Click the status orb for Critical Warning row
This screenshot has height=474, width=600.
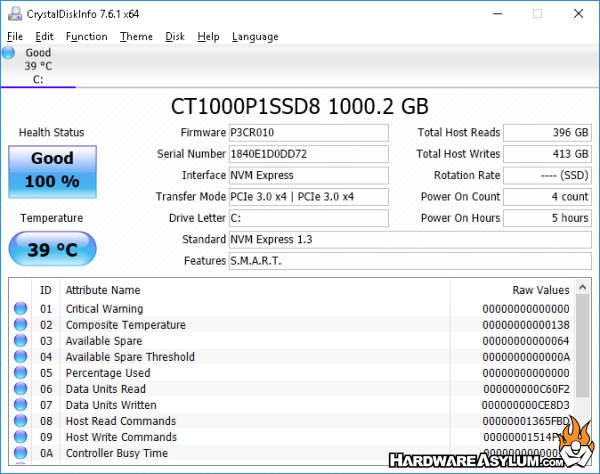click(21, 308)
